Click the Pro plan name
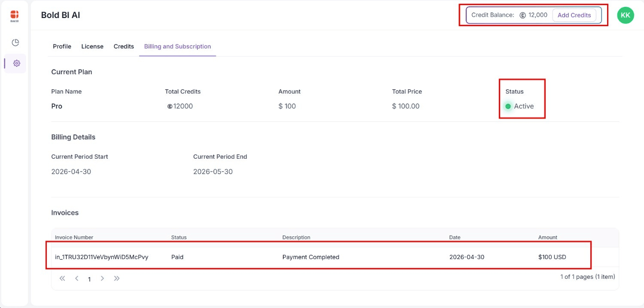644x308 pixels. click(57, 106)
